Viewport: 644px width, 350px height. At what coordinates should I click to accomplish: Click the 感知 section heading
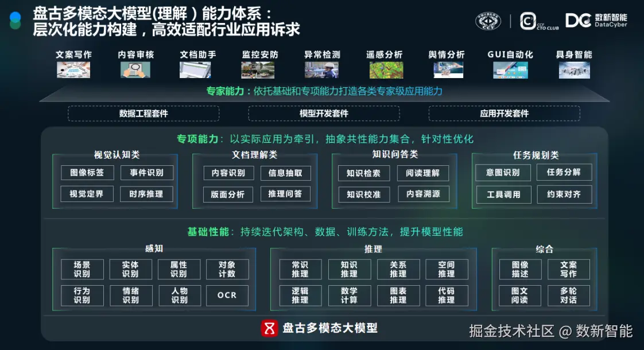click(x=154, y=248)
